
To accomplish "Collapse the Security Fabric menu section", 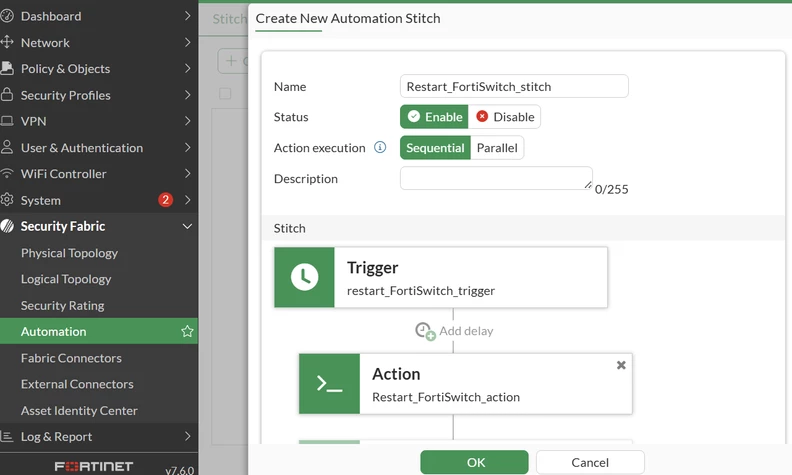I will 187,226.
